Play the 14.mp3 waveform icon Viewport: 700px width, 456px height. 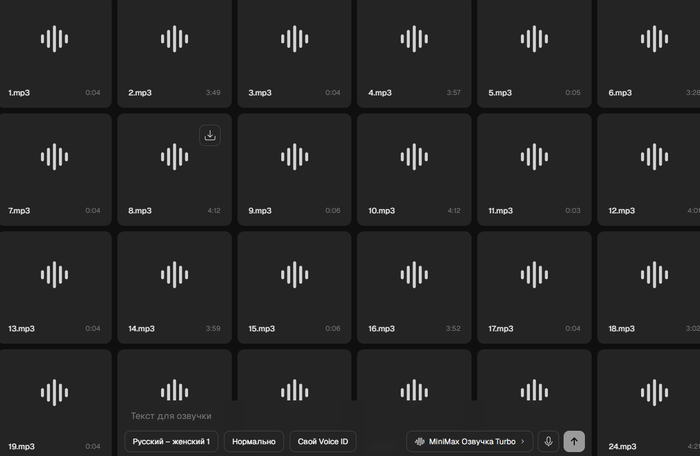tap(175, 275)
